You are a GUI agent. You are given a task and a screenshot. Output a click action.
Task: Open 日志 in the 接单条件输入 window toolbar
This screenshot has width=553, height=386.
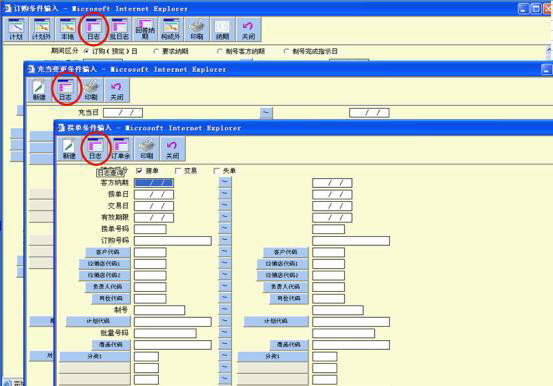pos(95,149)
